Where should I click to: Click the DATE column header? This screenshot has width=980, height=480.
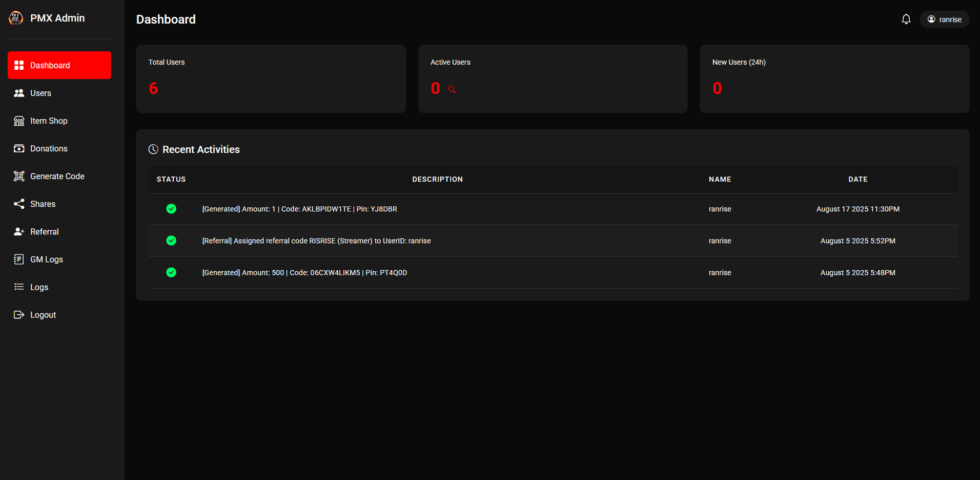pos(857,179)
